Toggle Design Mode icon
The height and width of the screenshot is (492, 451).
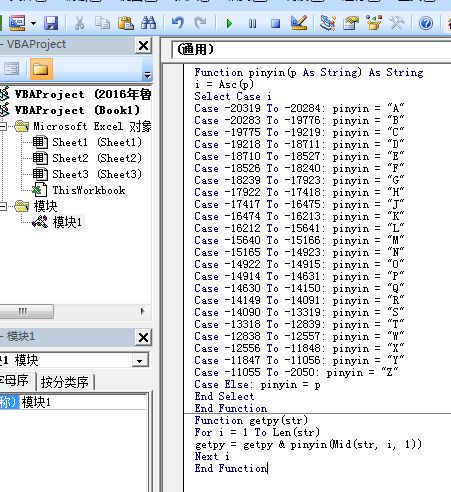click(x=299, y=23)
